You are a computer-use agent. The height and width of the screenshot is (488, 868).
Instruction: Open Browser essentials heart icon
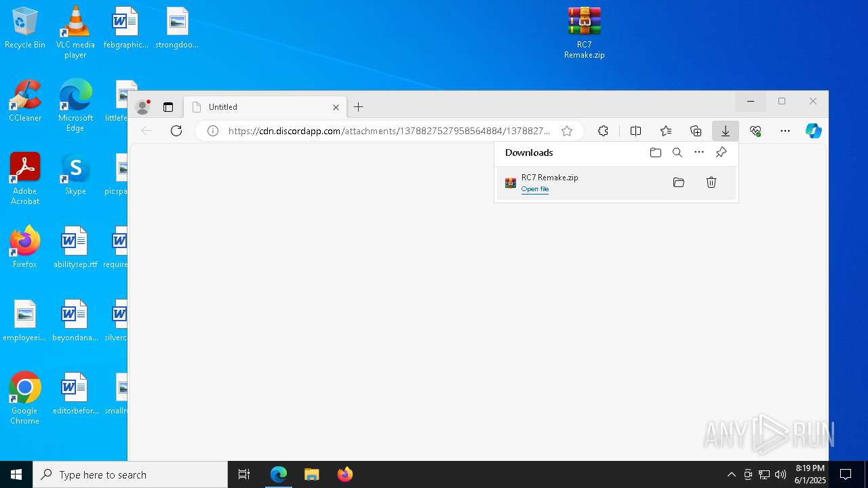pos(755,131)
